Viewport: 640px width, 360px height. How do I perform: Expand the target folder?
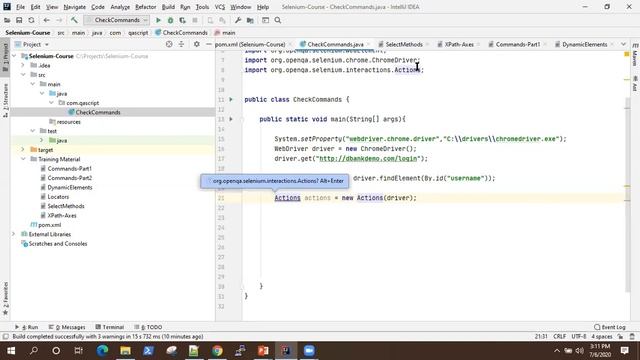click(x=23, y=150)
